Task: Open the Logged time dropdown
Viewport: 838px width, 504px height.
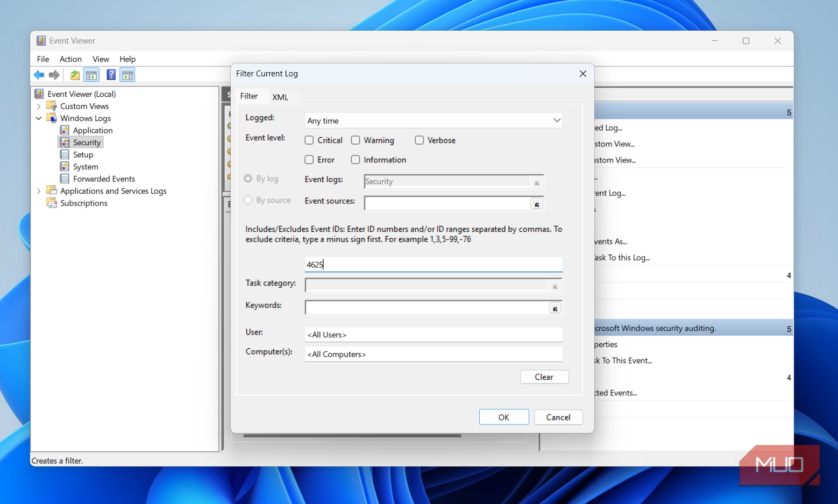Action: coord(434,120)
